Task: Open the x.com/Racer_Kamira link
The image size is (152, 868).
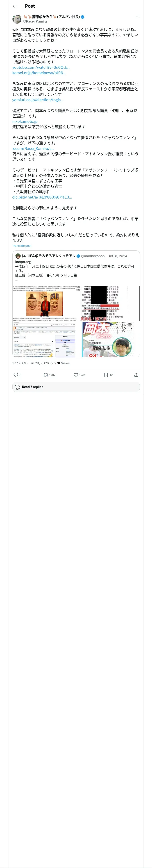Action: (x=33, y=148)
